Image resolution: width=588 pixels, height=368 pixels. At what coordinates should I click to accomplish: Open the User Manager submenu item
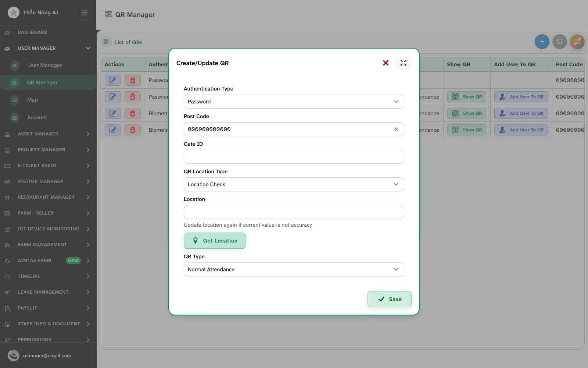pos(48,65)
